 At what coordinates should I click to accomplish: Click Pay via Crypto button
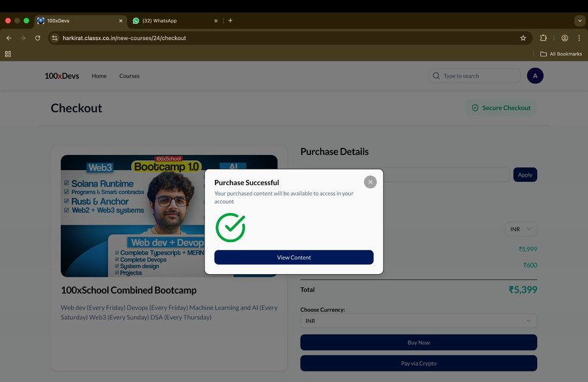pyautogui.click(x=419, y=363)
